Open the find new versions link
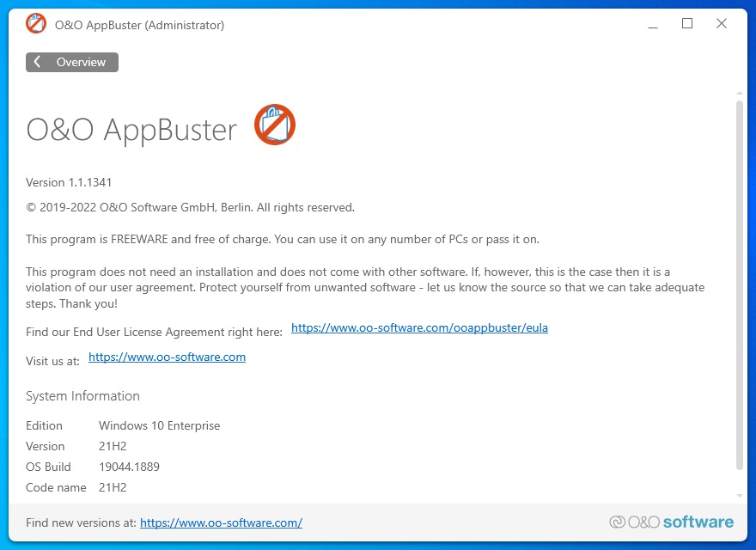Screen dimensions: 756x550 click(221, 523)
